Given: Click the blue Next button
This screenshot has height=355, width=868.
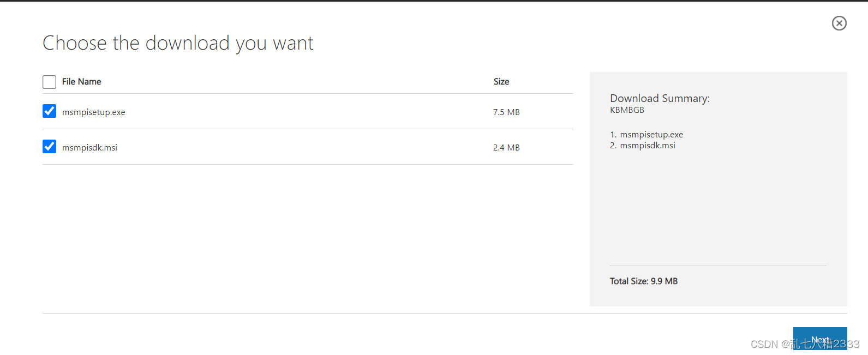Looking at the screenshot, I should (x=820, y=339).
